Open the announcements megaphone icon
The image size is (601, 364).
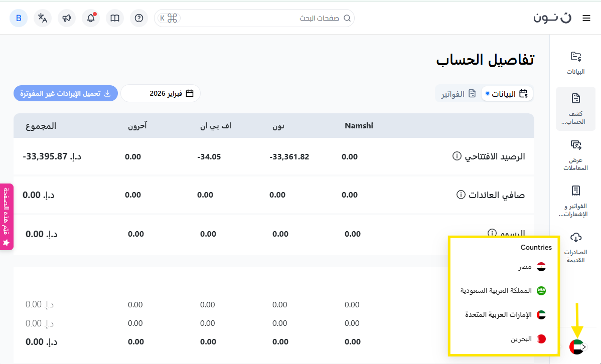pos(67,19)
